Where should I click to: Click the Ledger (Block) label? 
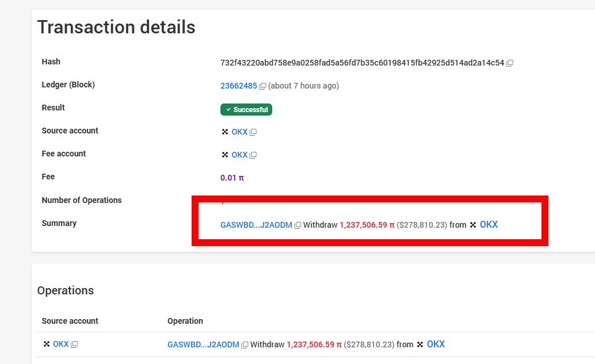click(x=68, y=85)
